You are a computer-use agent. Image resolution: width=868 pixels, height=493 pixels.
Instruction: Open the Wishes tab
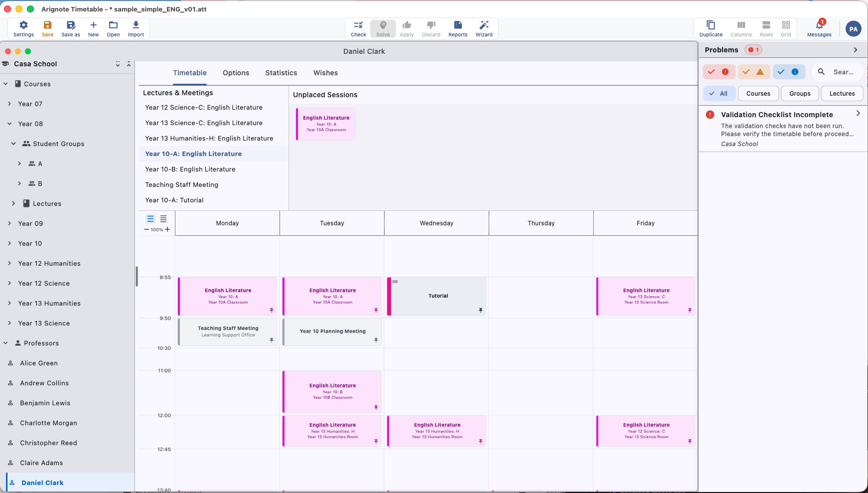point(325,73)
